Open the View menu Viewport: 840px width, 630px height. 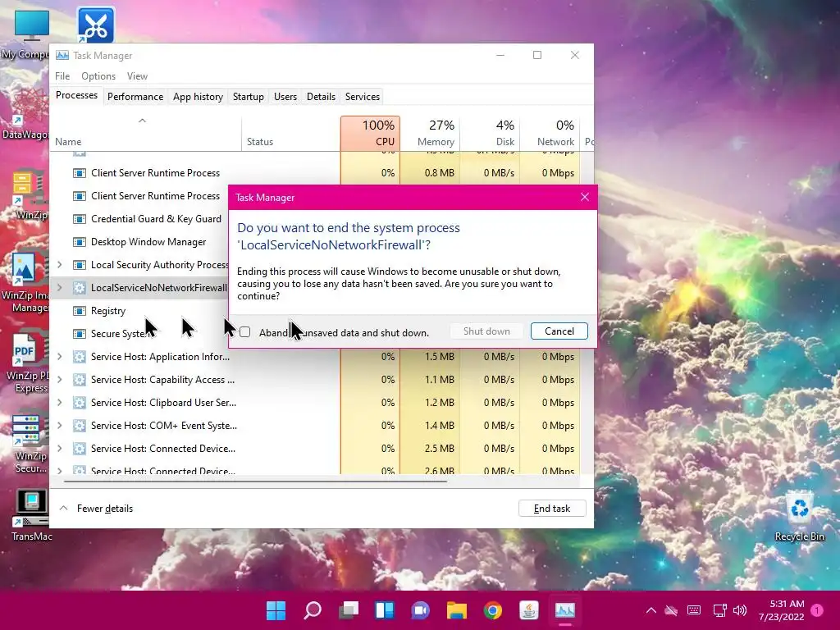pos(137,76)
